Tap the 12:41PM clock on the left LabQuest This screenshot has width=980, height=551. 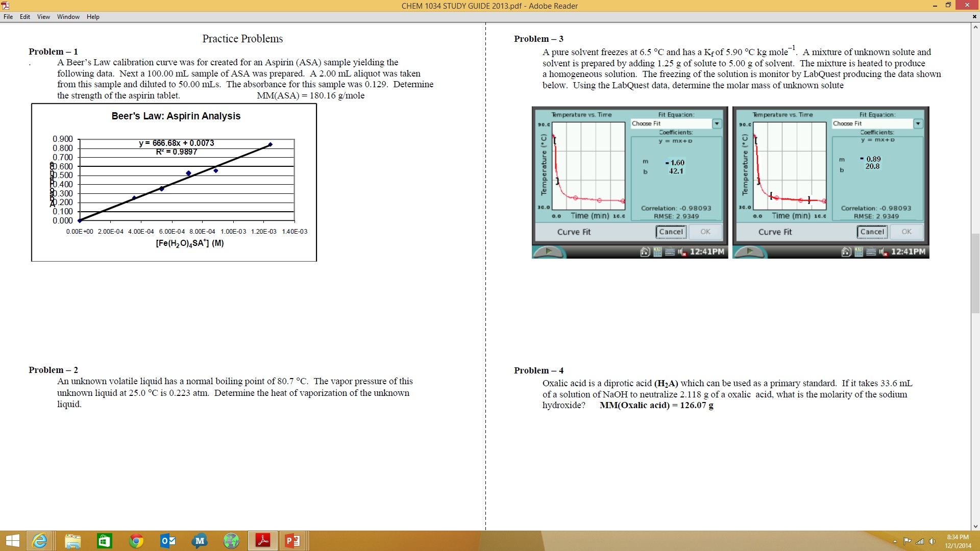705,252
